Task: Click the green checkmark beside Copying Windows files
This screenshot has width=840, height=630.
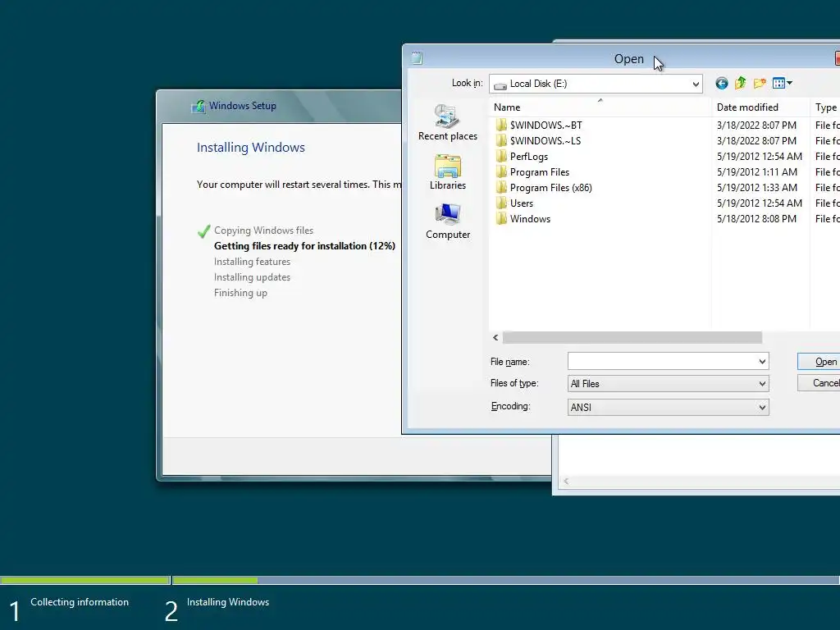Action: click(203, 231)
